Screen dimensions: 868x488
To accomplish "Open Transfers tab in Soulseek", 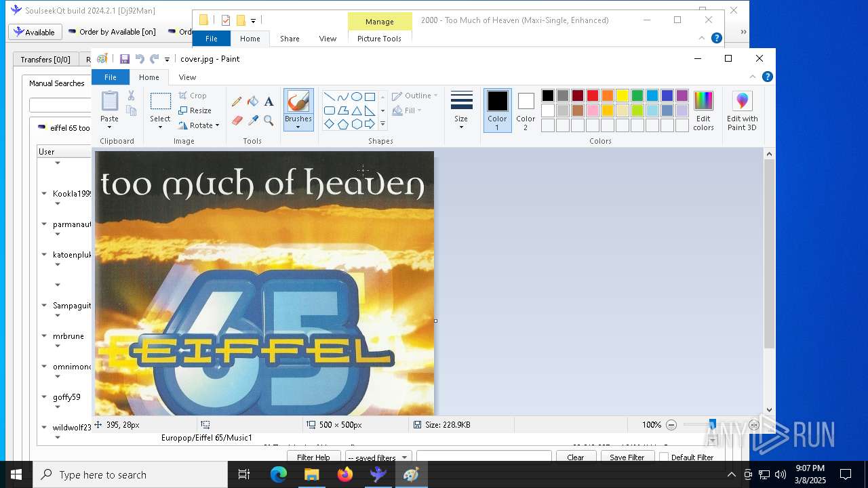I will pos(45,60).
